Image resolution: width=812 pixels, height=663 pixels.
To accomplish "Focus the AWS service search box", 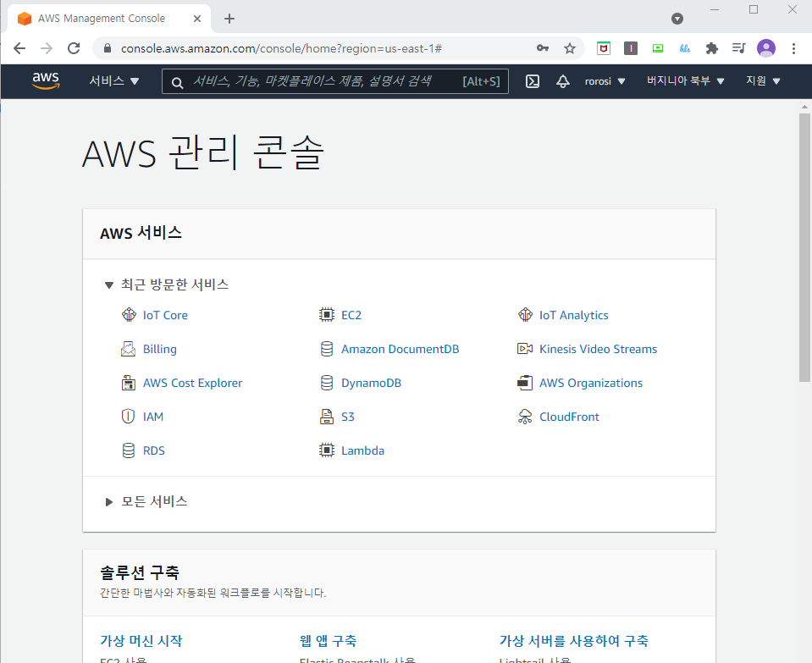I will pyautogui.click(x=335, y=81).
